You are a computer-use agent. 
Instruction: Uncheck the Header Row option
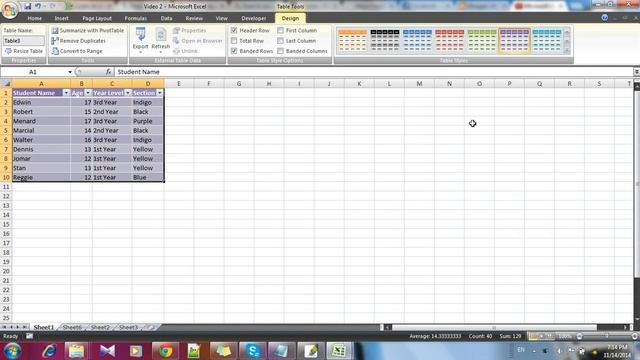(x=234, y=31)
